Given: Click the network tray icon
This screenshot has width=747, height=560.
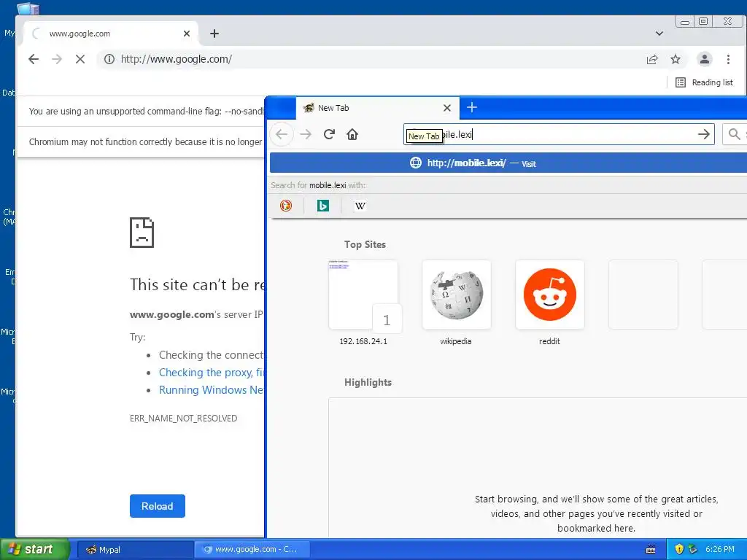Looking at the screenshot, I should pos(693,550).
